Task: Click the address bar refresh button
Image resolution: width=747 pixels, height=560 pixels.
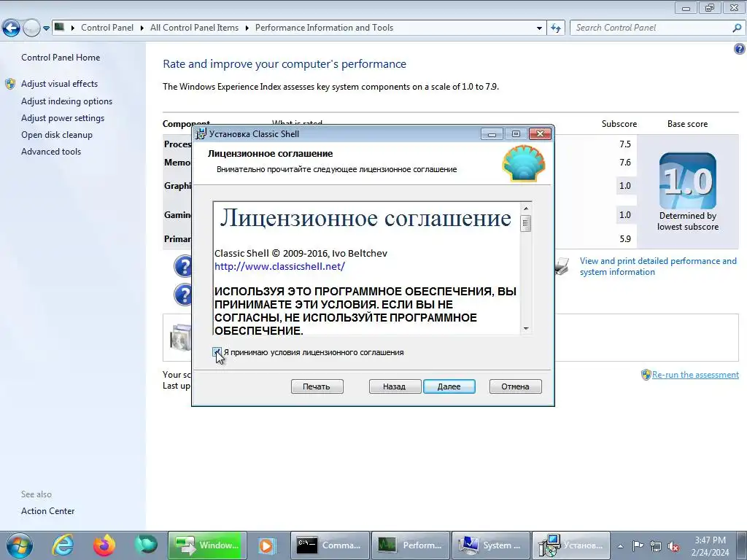Action: click(x=556, y=28)
